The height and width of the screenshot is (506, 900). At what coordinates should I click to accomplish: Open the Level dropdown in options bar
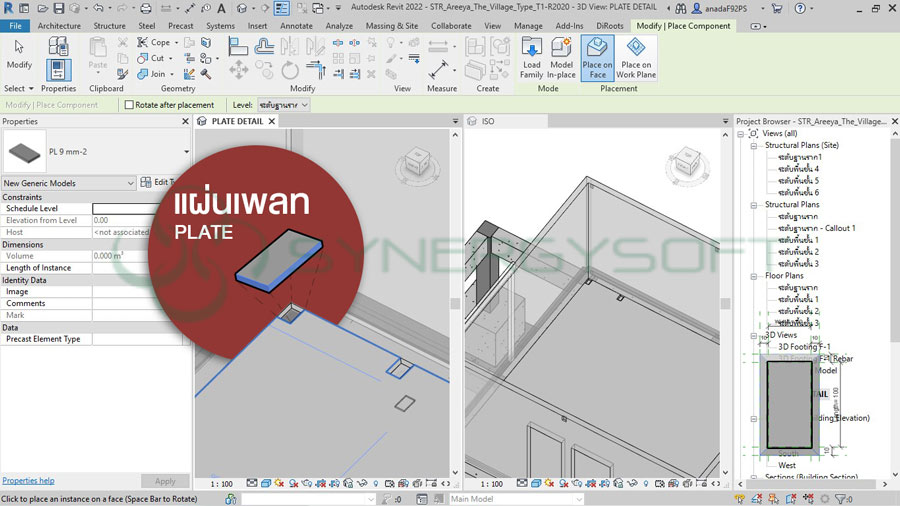click(283, 105)
